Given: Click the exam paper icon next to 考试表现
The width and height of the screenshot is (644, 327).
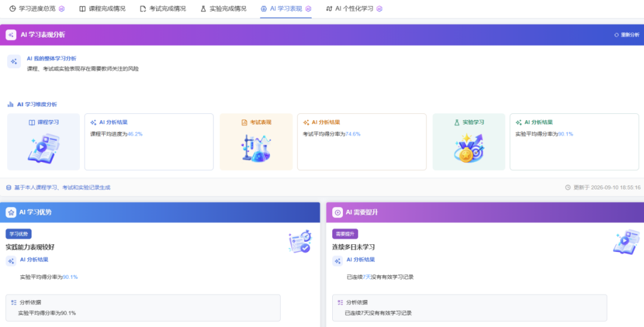Looking at the screenshot, I should click(x=244, y=122).
